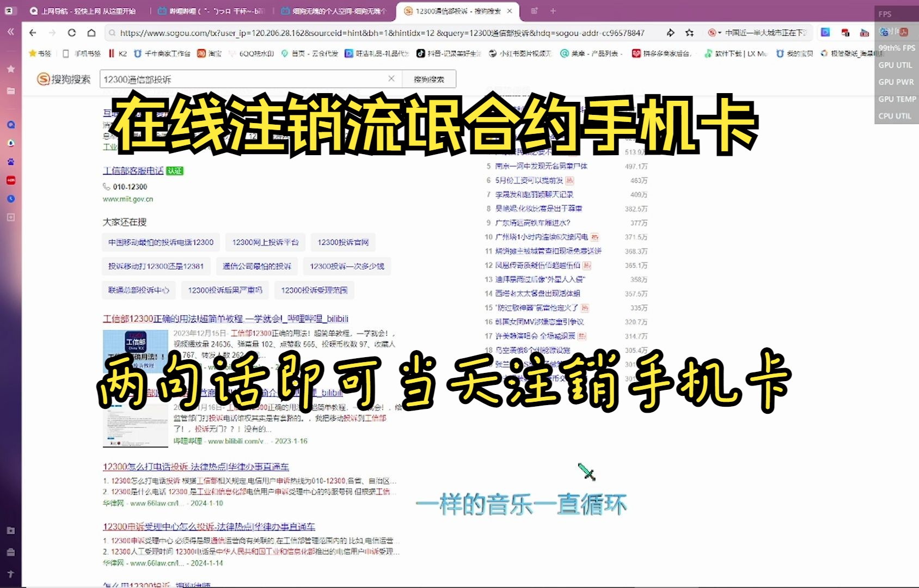Open 工信部12300正确的用法 bilibili result

(225, 318)
